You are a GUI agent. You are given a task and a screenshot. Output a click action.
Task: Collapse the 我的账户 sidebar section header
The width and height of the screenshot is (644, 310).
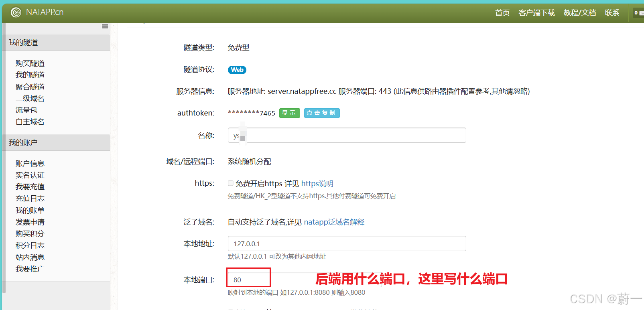click(x=56, y=143)
